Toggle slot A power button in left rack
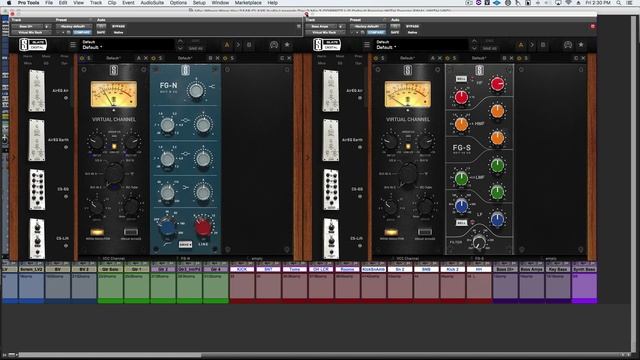This screenshot has width=640, height=360. (x=82, y=58)
